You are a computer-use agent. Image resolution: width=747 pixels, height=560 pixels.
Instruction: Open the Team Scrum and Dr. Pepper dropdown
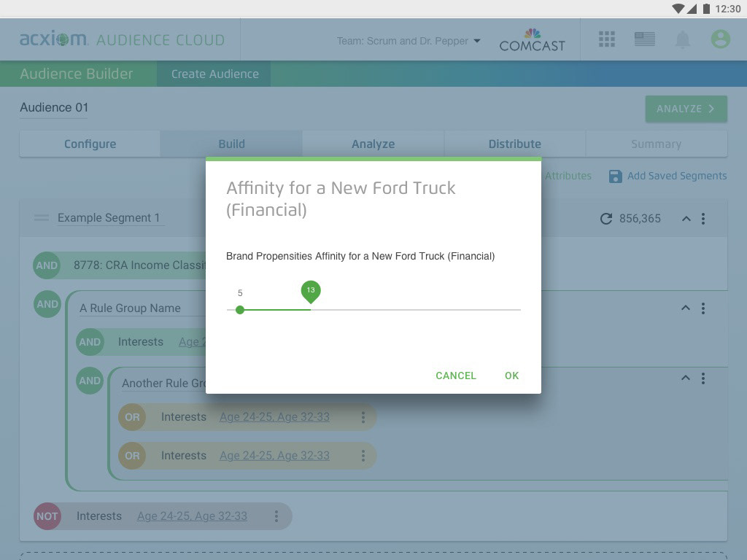(x=409, y=41)
